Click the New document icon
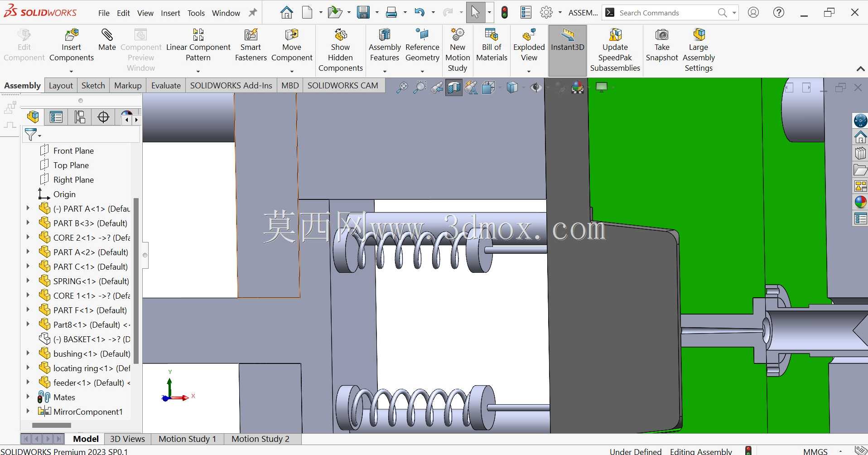The width and height of the screenshot is (868, 455). click(x=308, y=13)
